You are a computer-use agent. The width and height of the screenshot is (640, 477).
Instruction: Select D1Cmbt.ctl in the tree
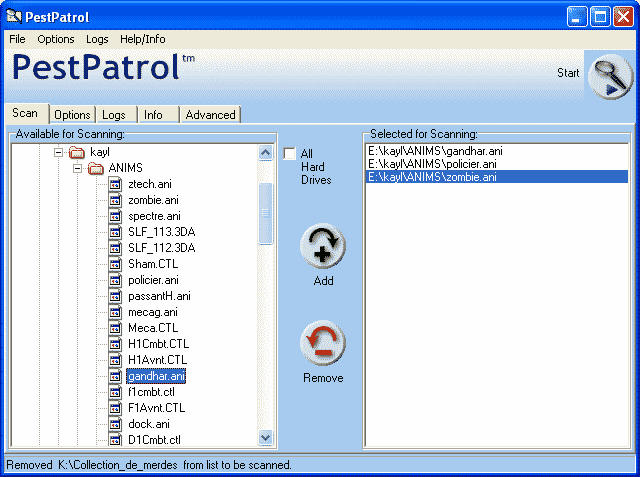(x=154, y=440)
